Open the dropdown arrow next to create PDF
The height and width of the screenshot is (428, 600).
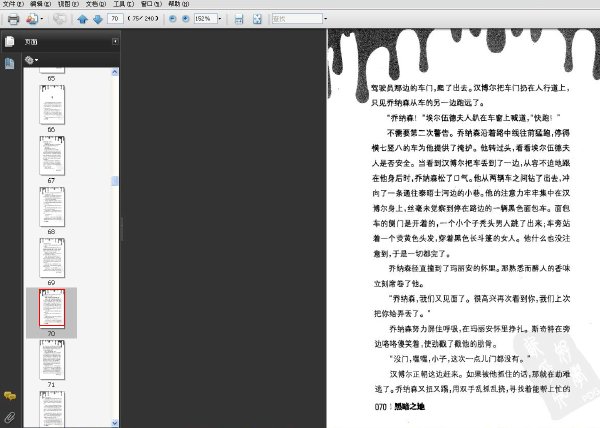42,19
